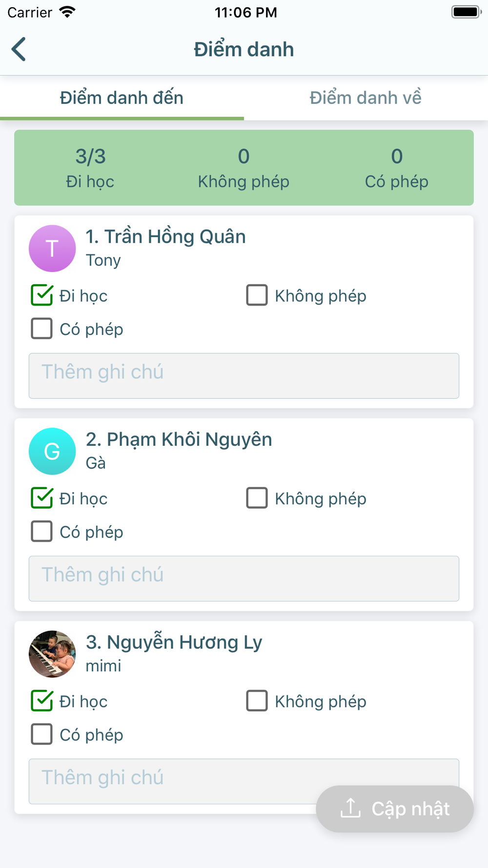Mark Phạm Khôi Nguyên as Không phép
The image size is (488, 868).
click(x=257, y=498)
